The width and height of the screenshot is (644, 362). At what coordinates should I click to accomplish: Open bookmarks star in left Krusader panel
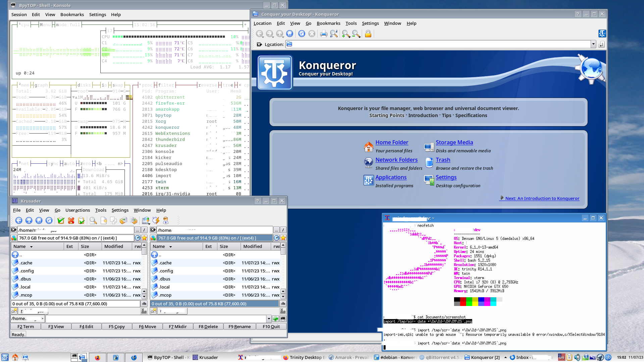pos(144,238)
